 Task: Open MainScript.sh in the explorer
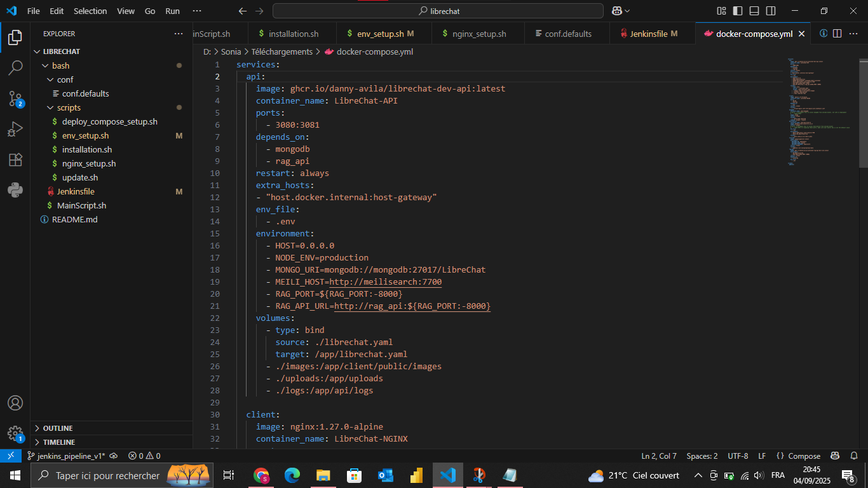click(x=111, y=205)
